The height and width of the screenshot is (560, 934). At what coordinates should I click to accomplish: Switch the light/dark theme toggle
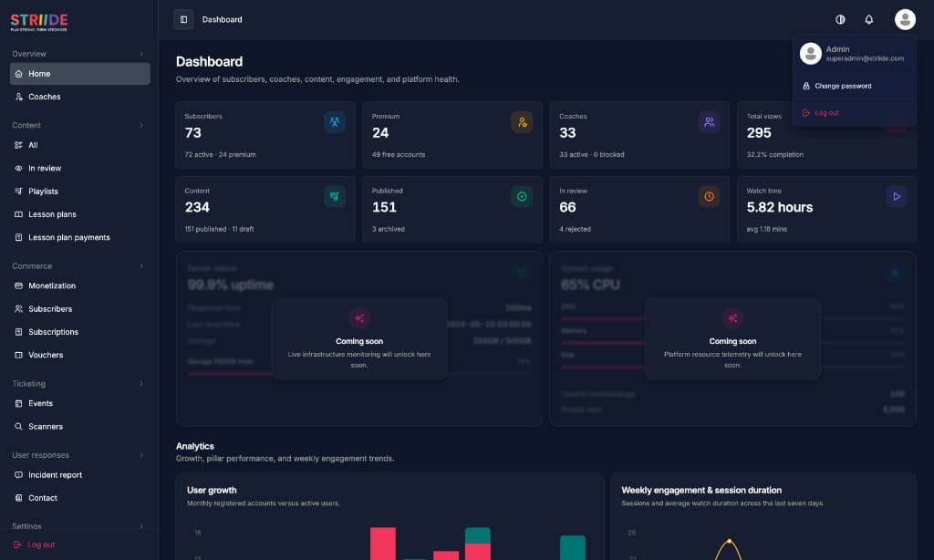(x=840, y=20)
